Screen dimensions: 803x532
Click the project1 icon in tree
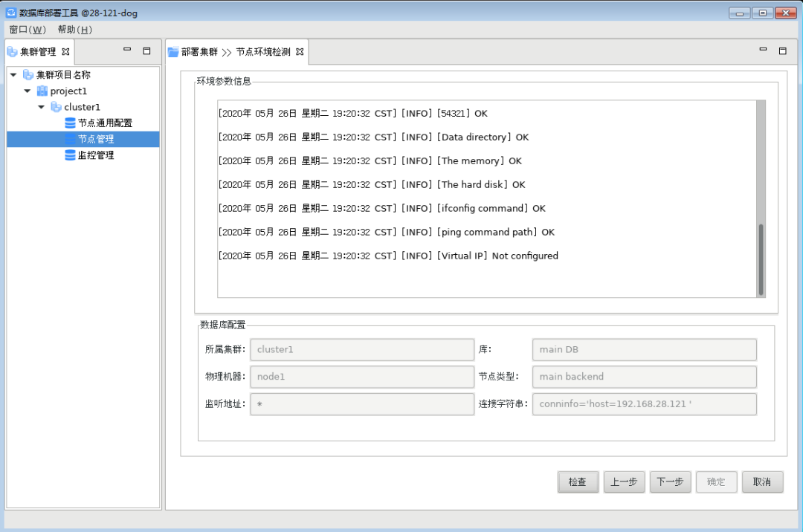coord(42,91)
